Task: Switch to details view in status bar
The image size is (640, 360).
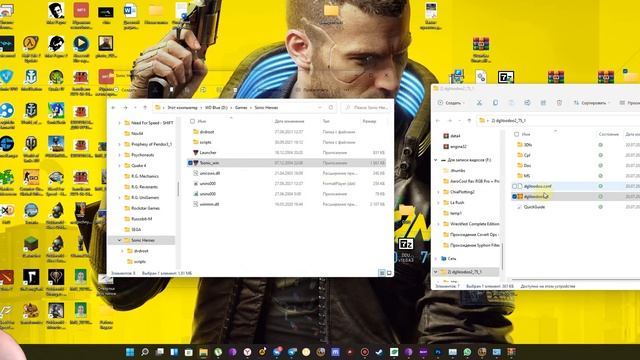Action: [382, 273]
